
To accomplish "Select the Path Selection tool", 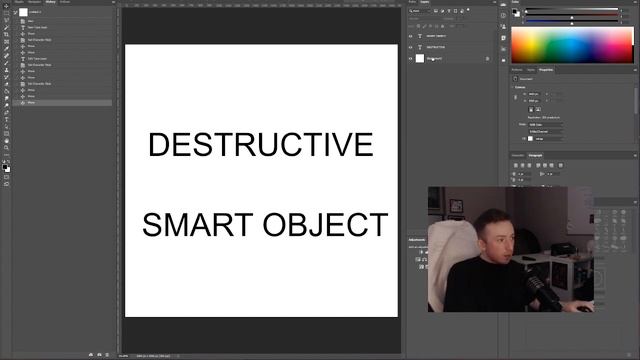I will pyautogui.click(x=6, y=127).
